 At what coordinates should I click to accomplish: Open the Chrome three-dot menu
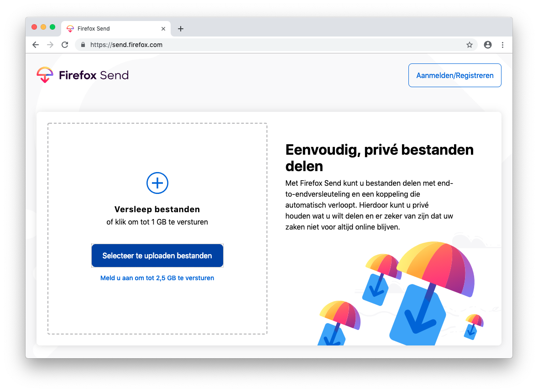click(x=502, y=45)
